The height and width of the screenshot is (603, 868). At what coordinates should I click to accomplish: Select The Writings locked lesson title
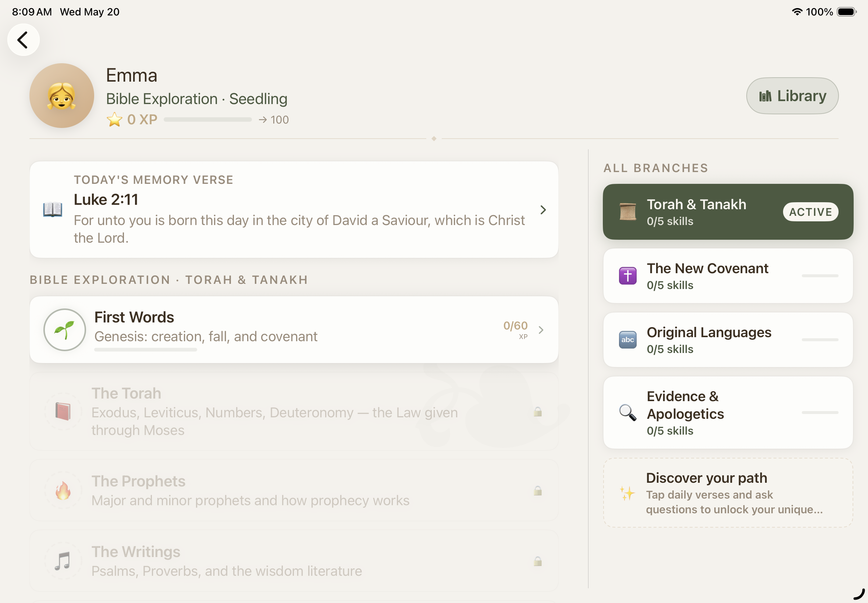click(136, 552)
